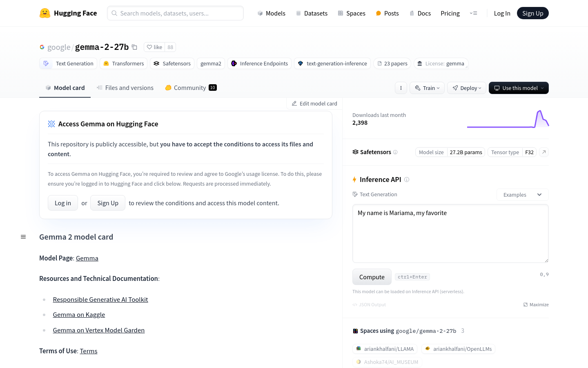Open the Terms link
This screenshot has height=368, width=588.
tap(89, 351)
